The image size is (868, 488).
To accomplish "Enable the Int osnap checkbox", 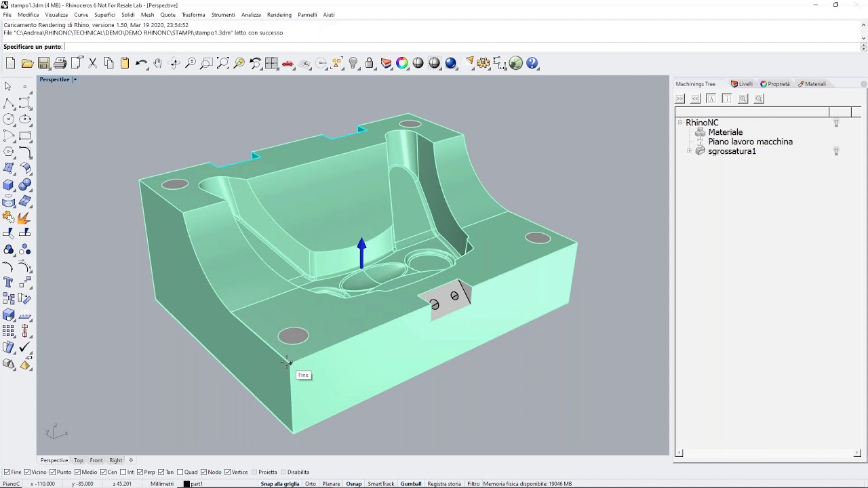I will click(x=123, y=472).
